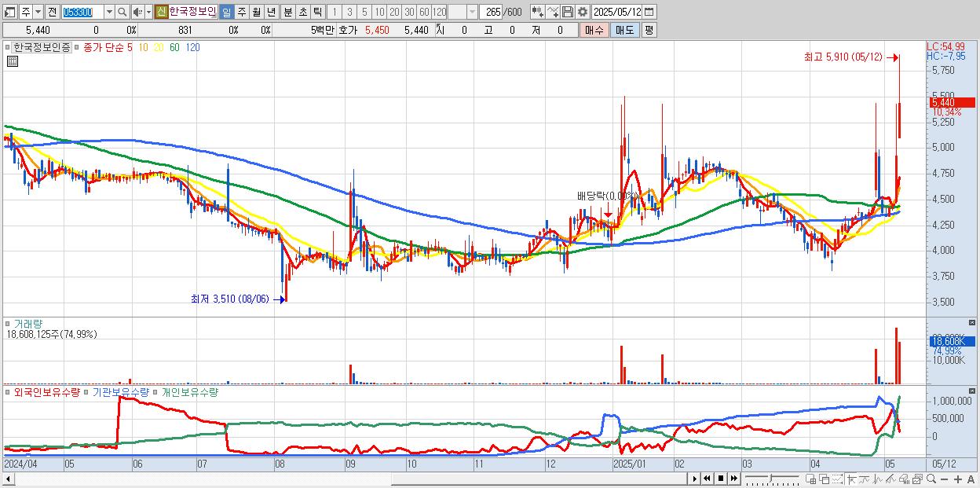Screen dimensions: 980x488
Task: Choose the 1 interval button
Action: click(334, 12)
